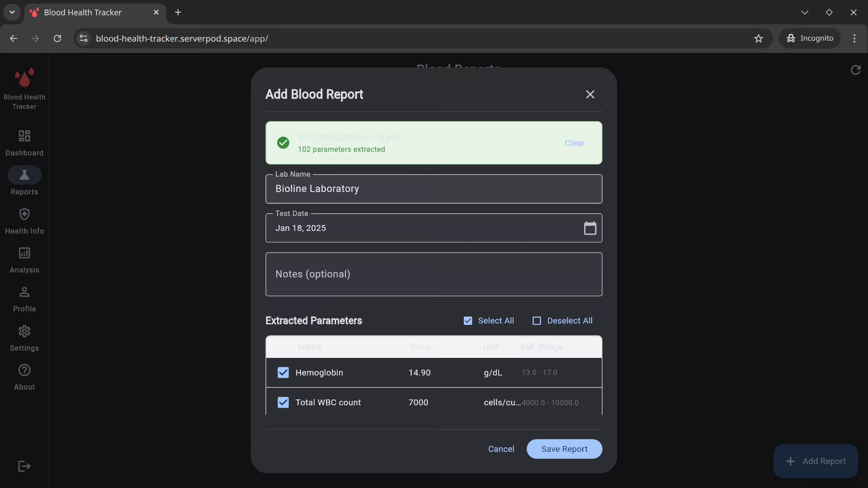Uncheck the Hemoglobin parameter checkbox

283,373
